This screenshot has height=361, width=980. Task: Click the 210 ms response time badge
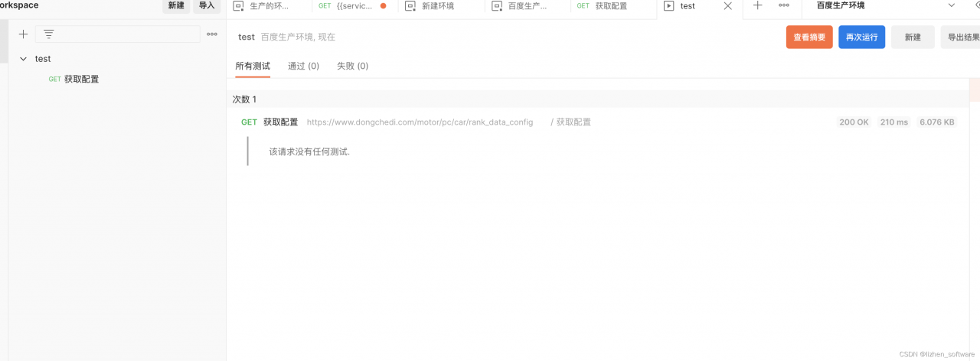(x=893, y=122)
